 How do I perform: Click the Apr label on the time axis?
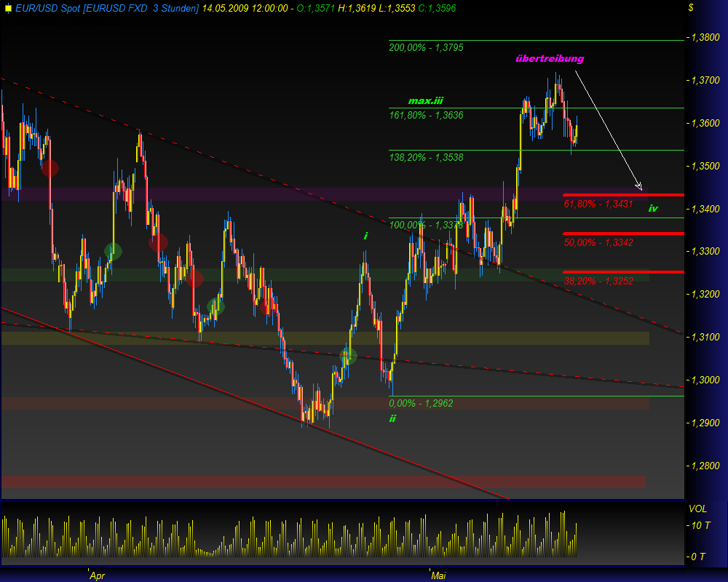pos(97,575)
